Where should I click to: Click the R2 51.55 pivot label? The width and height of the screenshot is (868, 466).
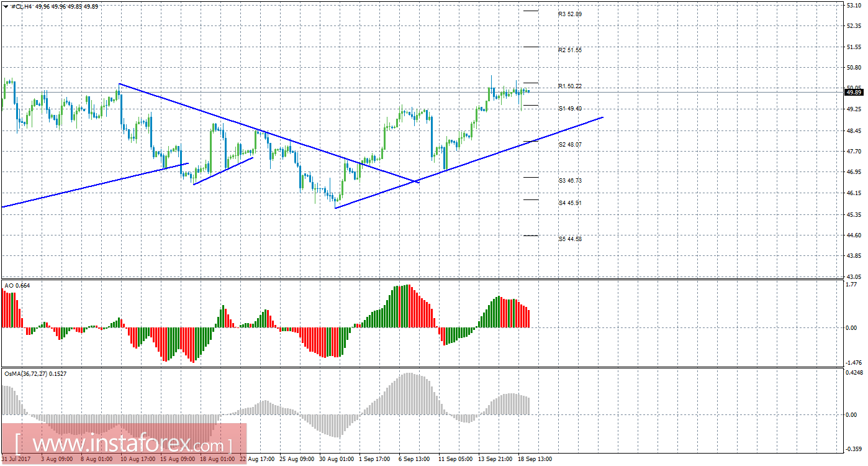pos(570,50)
